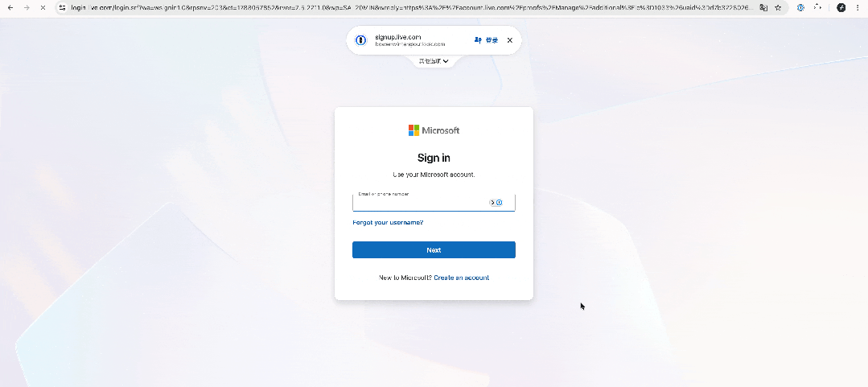Image resolution: width=868 pixels, height=387 pixels.
Task: Open the browser profile avatar
Action: pos(841,8)
